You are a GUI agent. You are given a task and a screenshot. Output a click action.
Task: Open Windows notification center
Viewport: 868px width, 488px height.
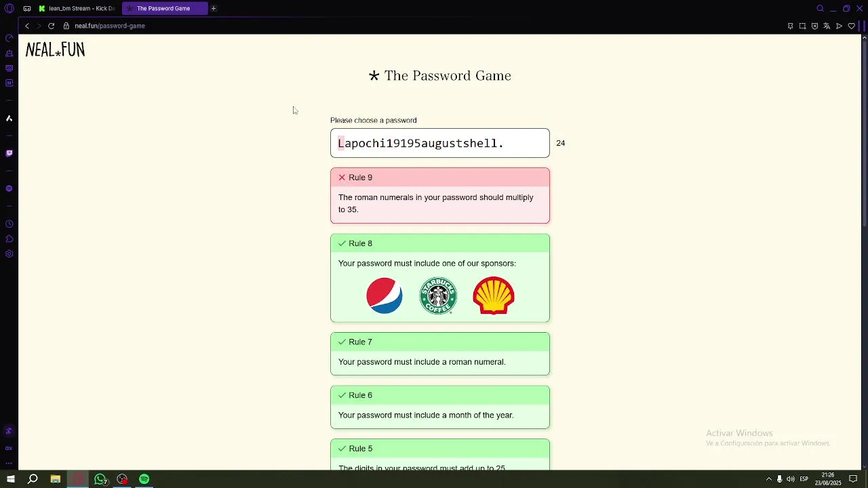854,479
